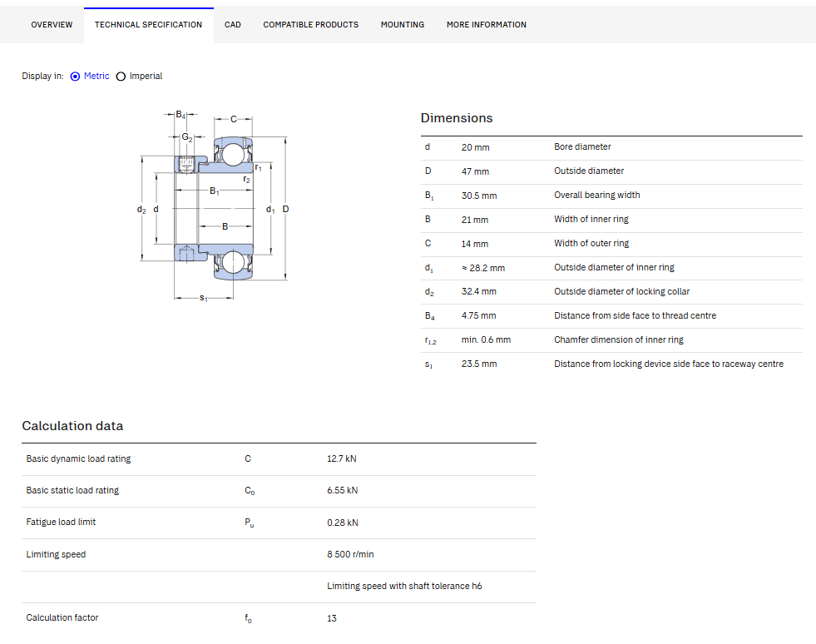
Task: Click the 0.28 kN value
Action: pos(343,523)
